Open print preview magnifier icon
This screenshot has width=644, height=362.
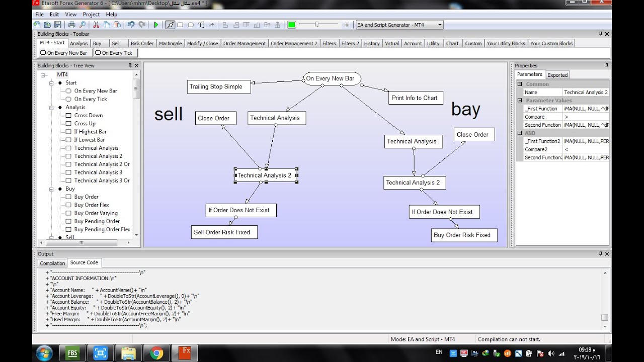coord(82,25)
